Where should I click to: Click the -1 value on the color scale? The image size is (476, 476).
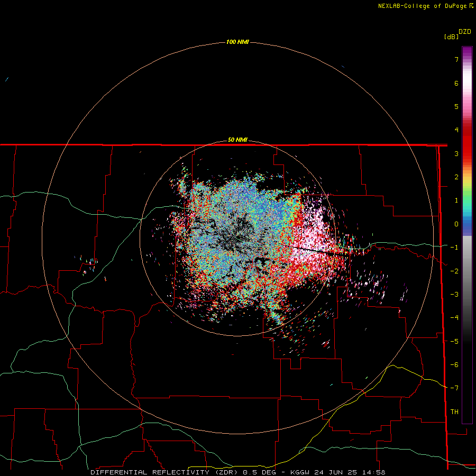454,248
